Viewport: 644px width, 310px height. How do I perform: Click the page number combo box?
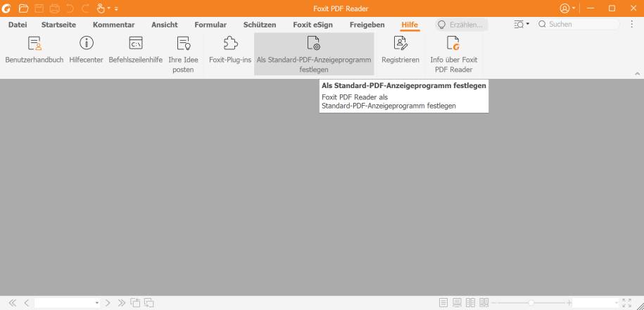[68, 303]
